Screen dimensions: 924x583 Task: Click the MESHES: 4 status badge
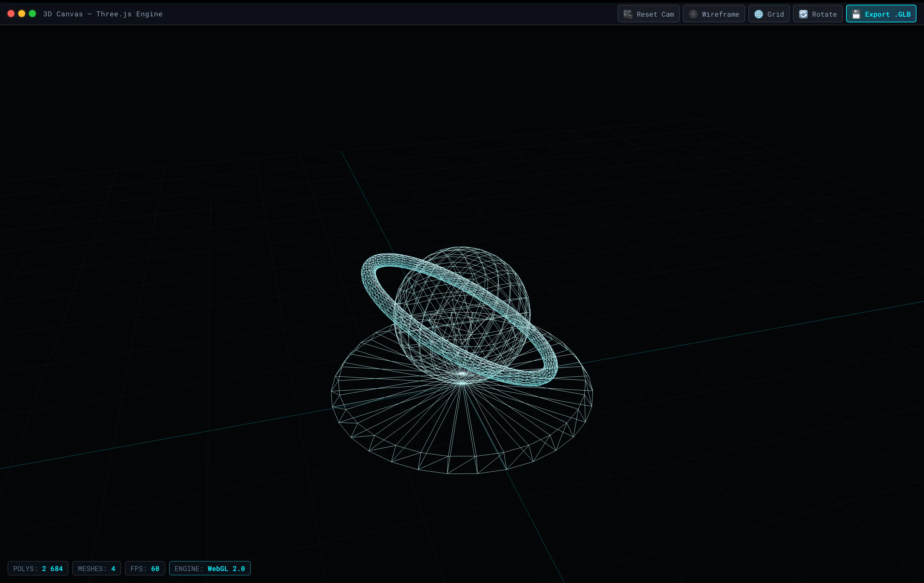point(97,569)
